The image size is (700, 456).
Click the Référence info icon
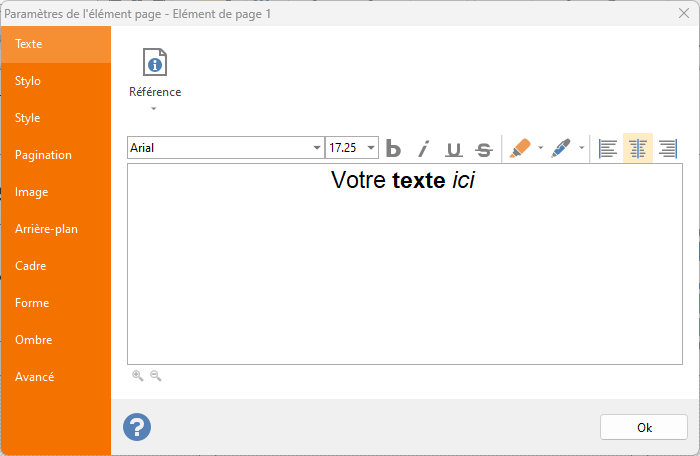154,63
